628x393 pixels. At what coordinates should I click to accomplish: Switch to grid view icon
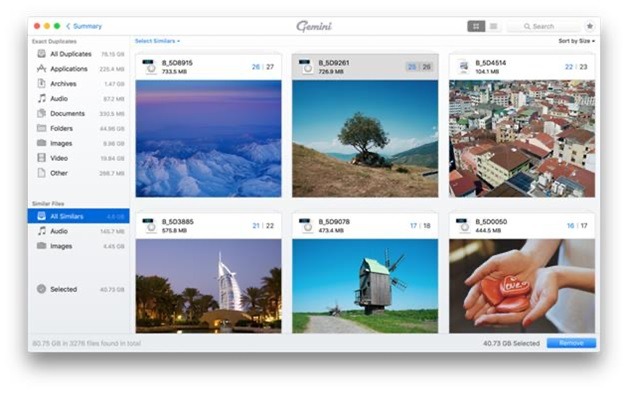point(476,26)
